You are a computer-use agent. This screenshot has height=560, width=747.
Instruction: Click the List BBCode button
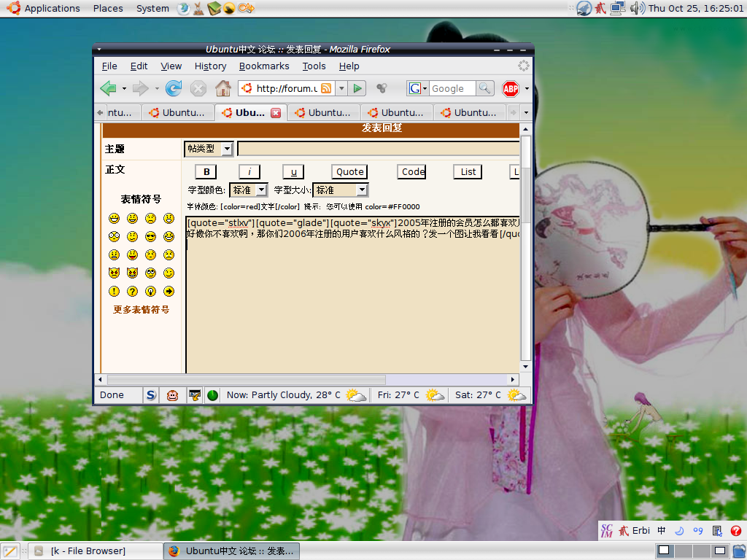click(468, 172)
